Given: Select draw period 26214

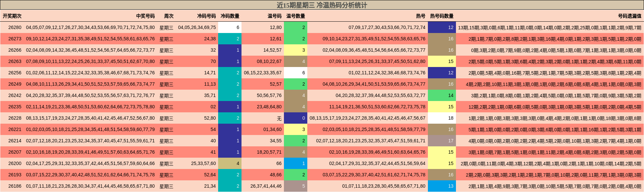Looking at the screenshot, I should pyautogui.click(x=15, y=141).
